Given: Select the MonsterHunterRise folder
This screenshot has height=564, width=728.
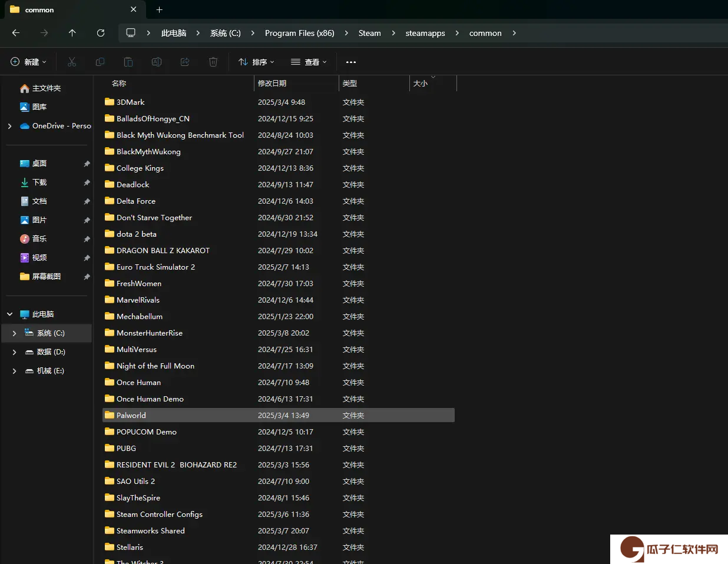Looking at the screenshot, I should coord(279,333).
